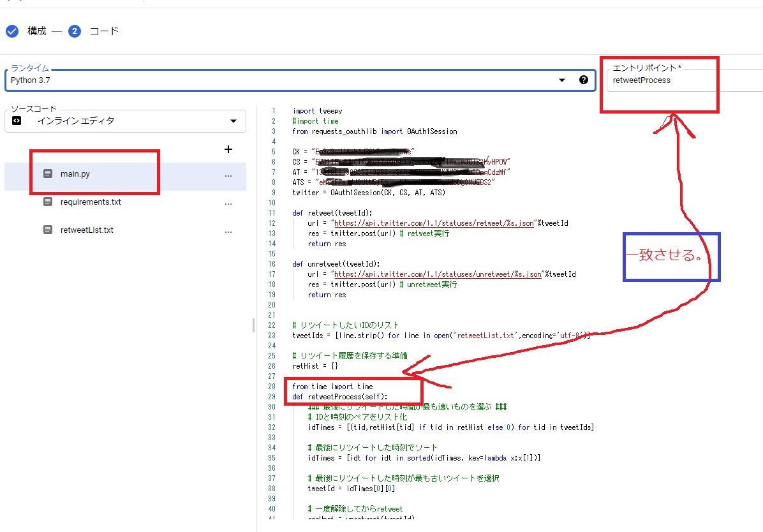Click 'from requests_oauthlib import OAuth1Session' on line 3
The image size is (763, 532).
point(374,131)
